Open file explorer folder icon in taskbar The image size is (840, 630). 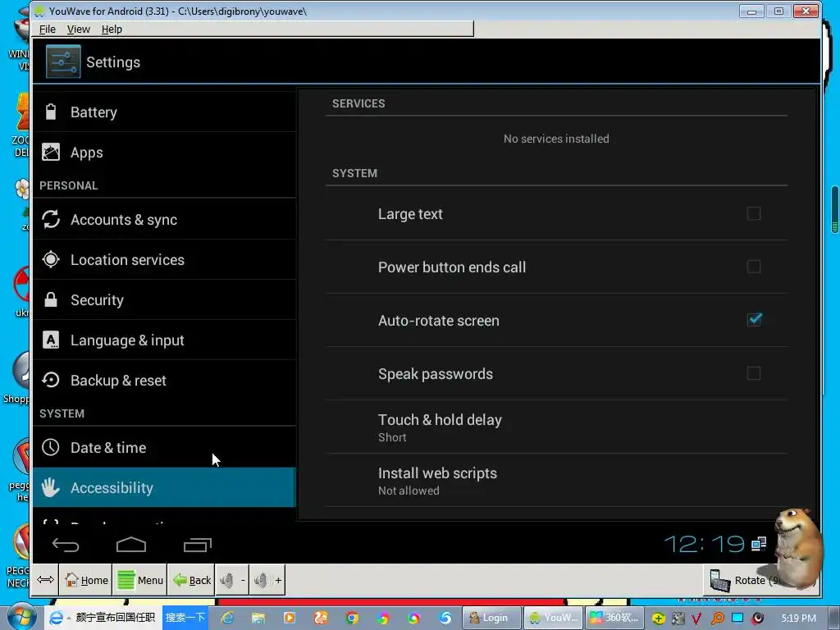258,618
